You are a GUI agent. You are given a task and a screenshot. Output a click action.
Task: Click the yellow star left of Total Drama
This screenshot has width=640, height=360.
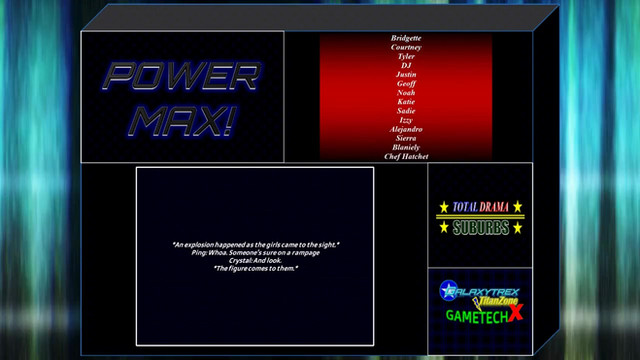pyautogui.click(x=444, y=207)
